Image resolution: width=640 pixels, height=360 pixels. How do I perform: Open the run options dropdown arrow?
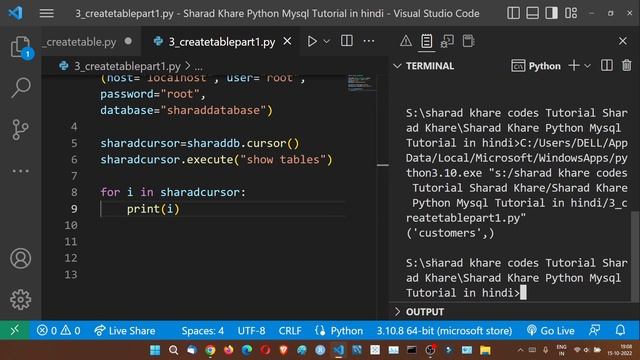click(x=327, y=41)
